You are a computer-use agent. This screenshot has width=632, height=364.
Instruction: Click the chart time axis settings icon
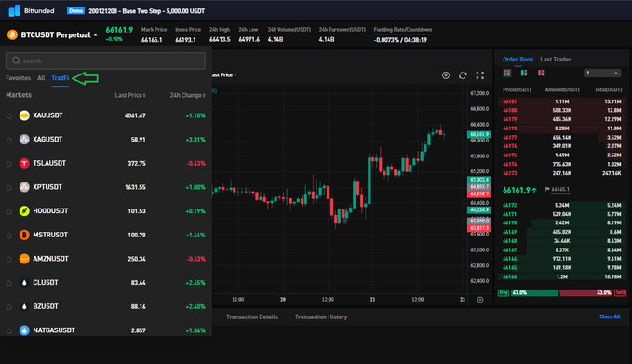pos(479,300)
